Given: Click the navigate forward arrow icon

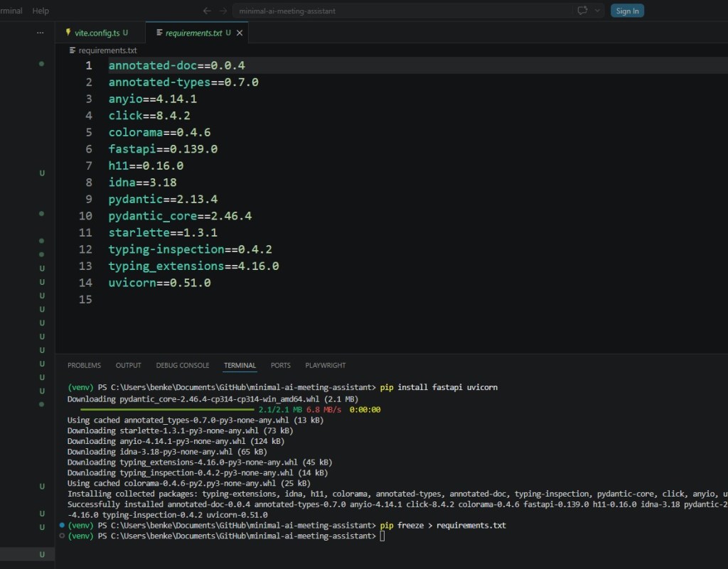Looking at the screenshot, I should click(223, 11).
